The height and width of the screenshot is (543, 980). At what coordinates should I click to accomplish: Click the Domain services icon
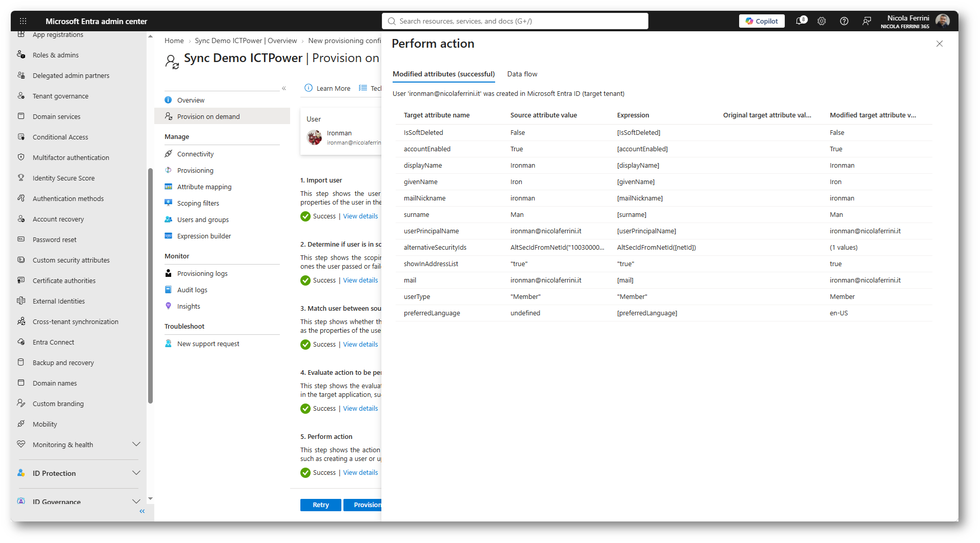pyautogui.click(x=21, y=116)
